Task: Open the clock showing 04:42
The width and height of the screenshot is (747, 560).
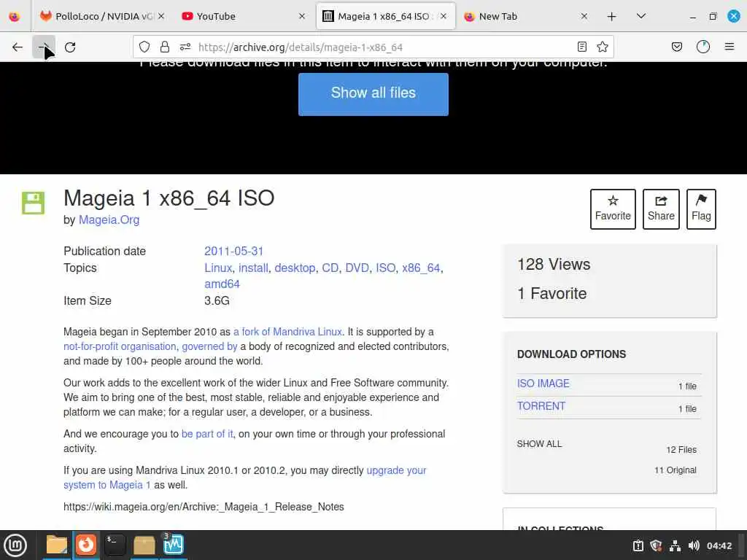Action: pos(719,545)
